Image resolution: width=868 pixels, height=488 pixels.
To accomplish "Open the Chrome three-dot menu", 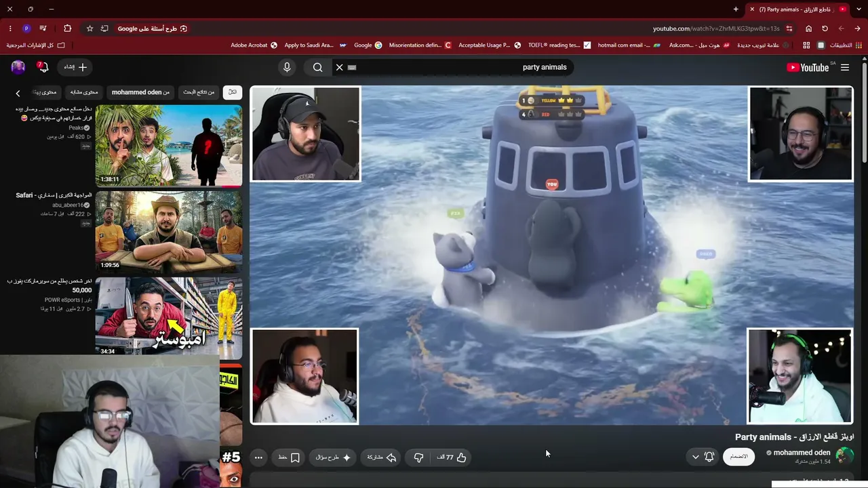I will click(10, 28).
